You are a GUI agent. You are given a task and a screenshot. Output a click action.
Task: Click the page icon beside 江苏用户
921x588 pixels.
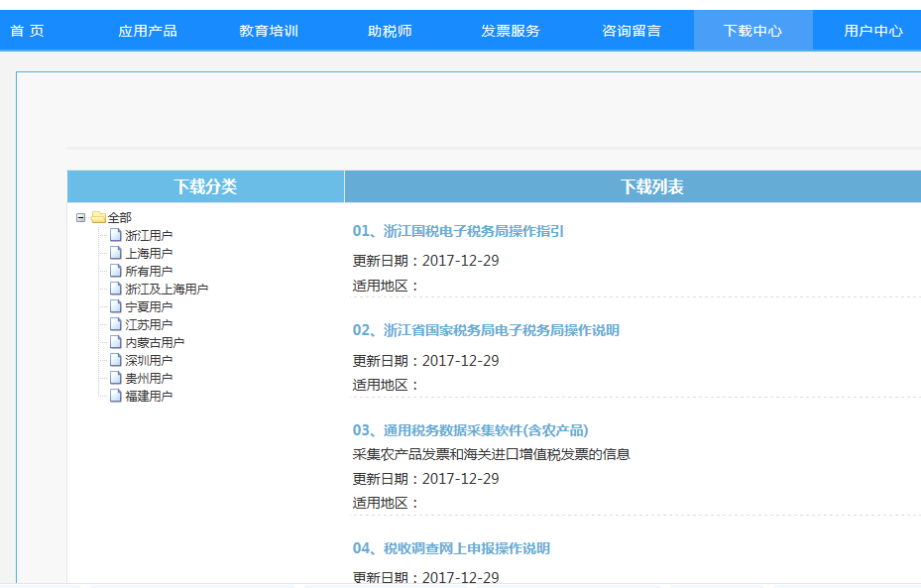(116, 324)
